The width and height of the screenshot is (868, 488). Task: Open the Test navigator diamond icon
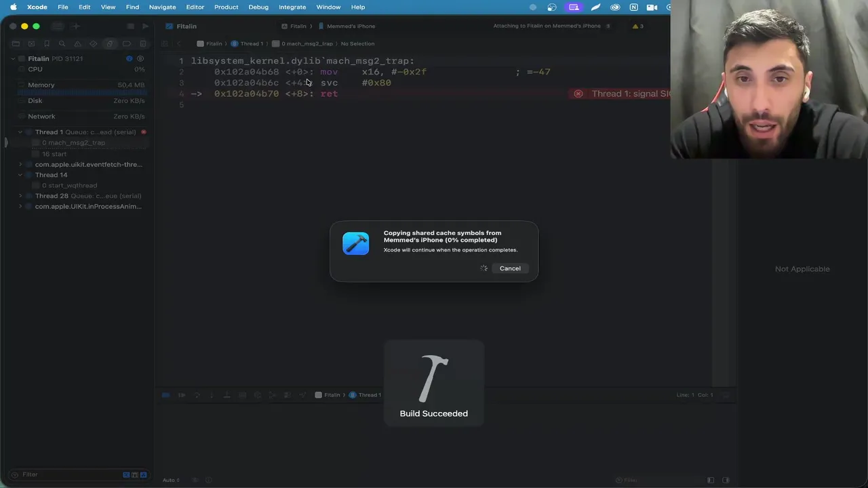coord(93,43)
